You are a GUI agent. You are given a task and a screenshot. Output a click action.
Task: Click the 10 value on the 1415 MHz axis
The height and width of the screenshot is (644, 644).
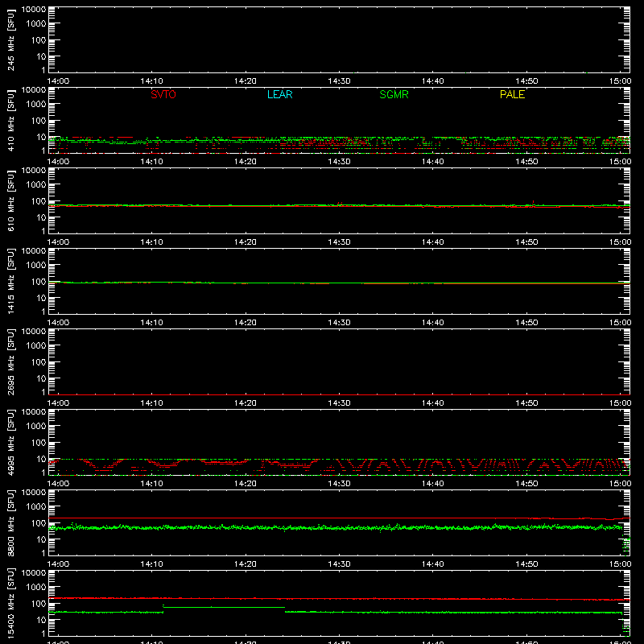41,298
